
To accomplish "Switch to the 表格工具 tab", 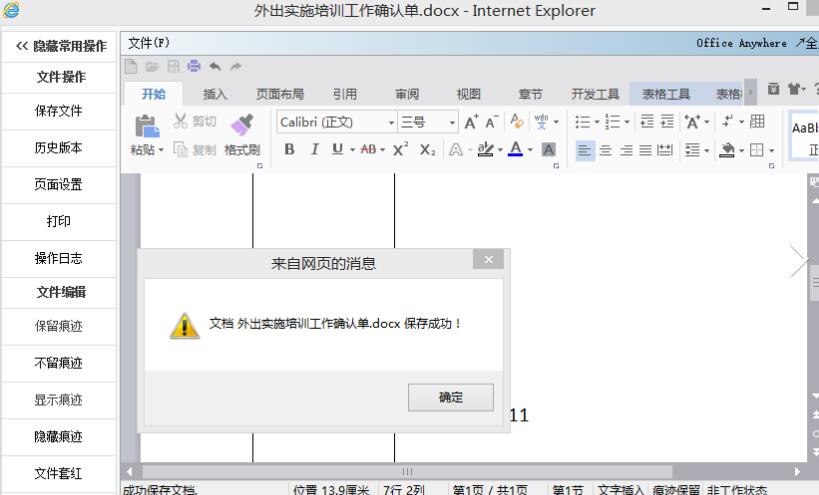I will click(x=666, y=94).
